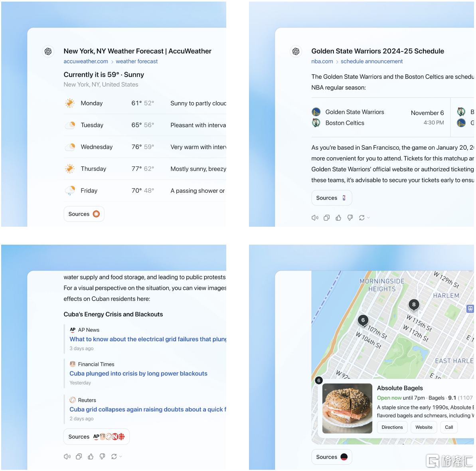The width and height of the screenshot is (476, 471).
Task: Thumbs up the Cuba news response
Action: [x=91, y=456]
